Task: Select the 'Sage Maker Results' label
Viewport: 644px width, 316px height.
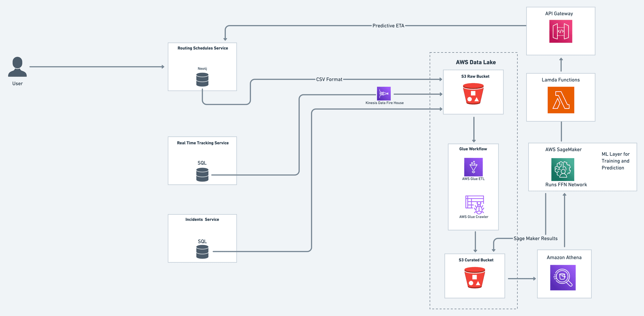Action: pyautogui.click(x=536, y=239)
